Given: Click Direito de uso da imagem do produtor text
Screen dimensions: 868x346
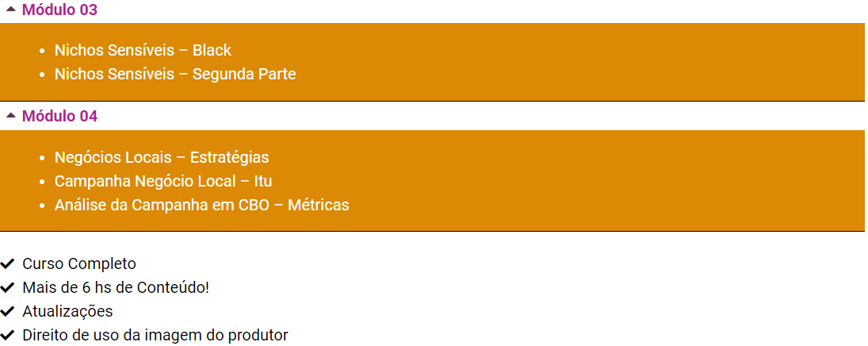Looking at the screenshot, I should (x=155, y=335).
